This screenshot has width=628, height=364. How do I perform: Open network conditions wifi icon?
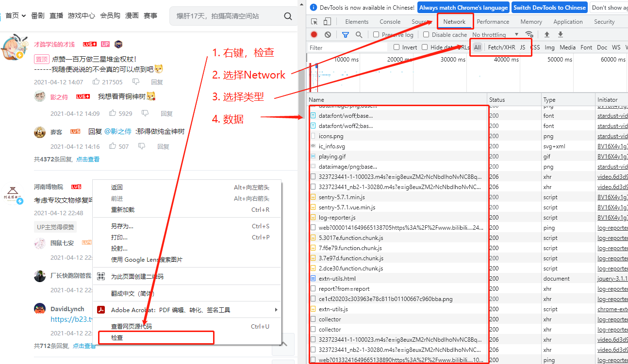pyautogui.click(x=529, y=35)
